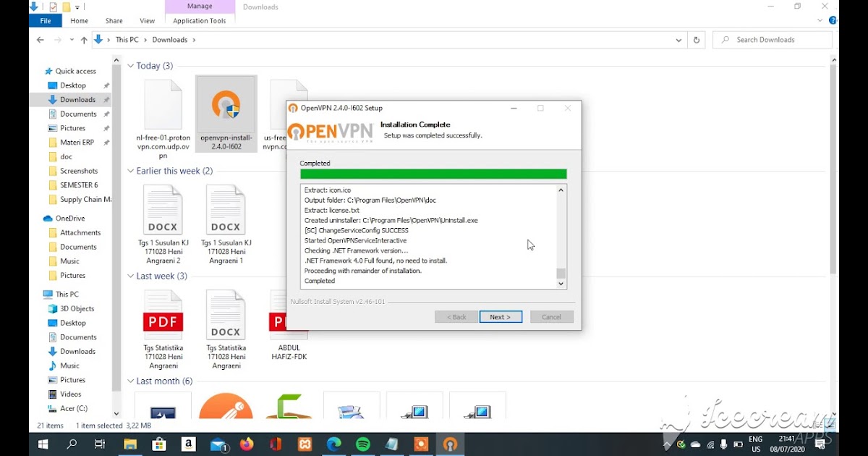Click the green installation progress bar

coord(433,174)
